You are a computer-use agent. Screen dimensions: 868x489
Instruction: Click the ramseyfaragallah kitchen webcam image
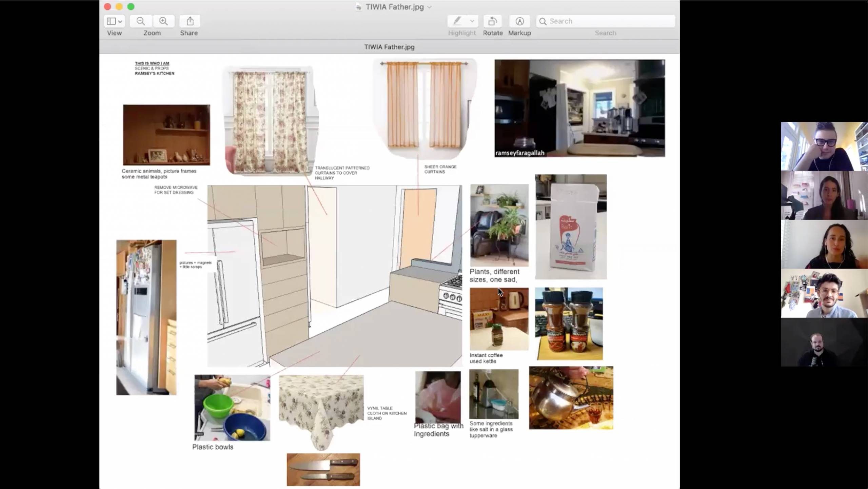tap(579, 108)
